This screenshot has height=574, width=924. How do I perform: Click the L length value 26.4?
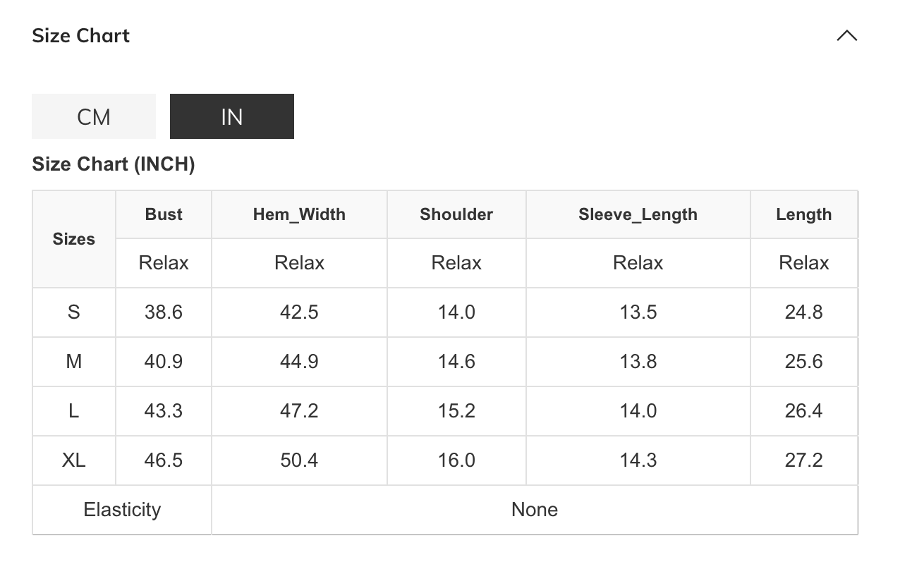(x=803, y=411)
